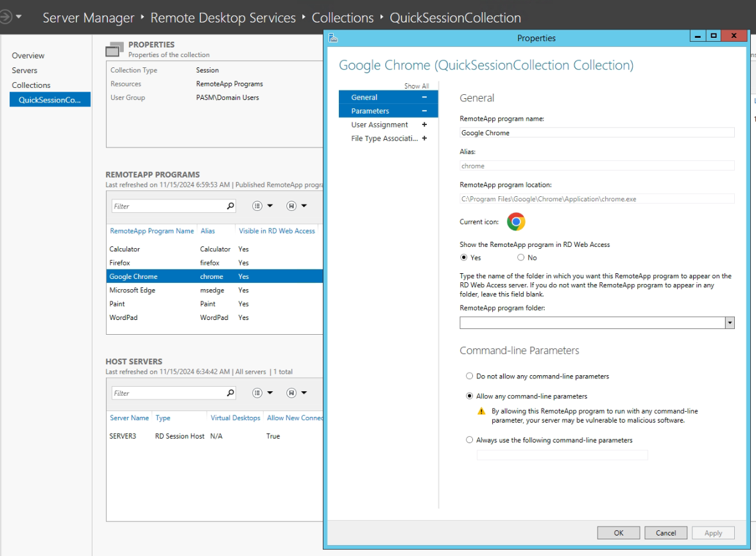Viewport: 756px width, 556px height.
Task: Select the Firefox row
Action: tap(214, 263)
